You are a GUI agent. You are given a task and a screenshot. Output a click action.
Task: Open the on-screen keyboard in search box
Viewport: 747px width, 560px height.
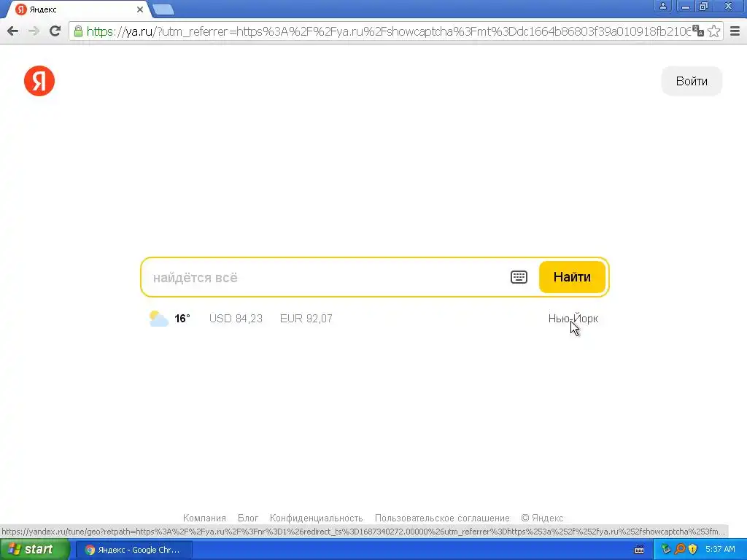tap(519, 277)
